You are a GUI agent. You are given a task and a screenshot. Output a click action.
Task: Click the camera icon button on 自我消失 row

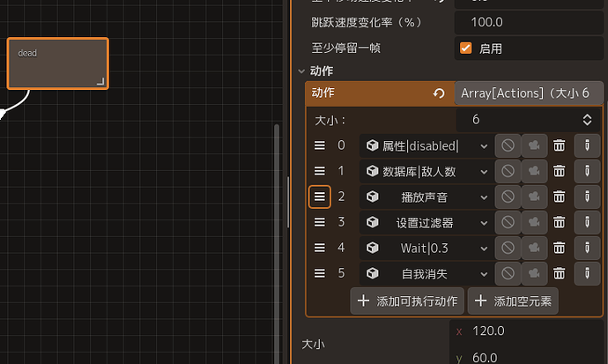(x=534, y=273)
